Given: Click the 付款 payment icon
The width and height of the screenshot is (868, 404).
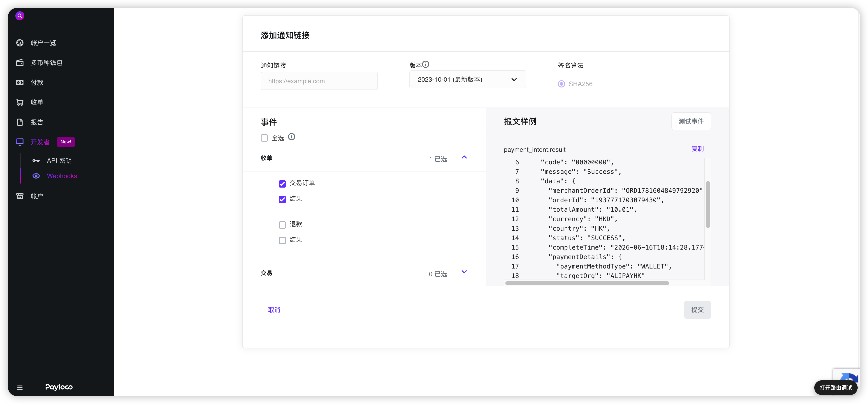Looking at the screenshot, I should 20,83.
